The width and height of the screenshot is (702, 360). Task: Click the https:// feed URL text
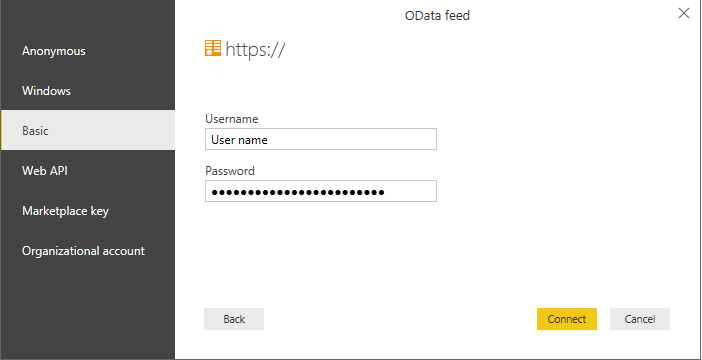pos(255,49)
